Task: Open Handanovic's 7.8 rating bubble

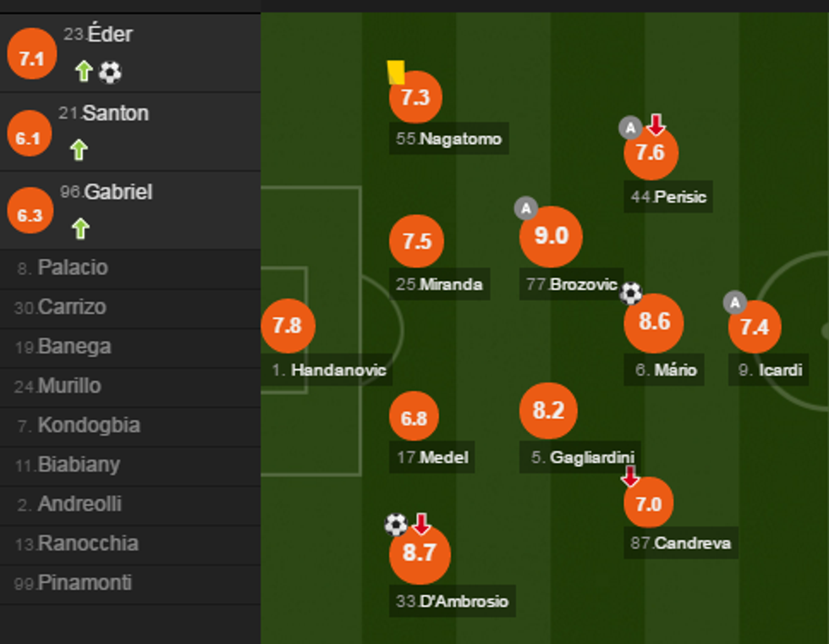Action: coord(288,326)
